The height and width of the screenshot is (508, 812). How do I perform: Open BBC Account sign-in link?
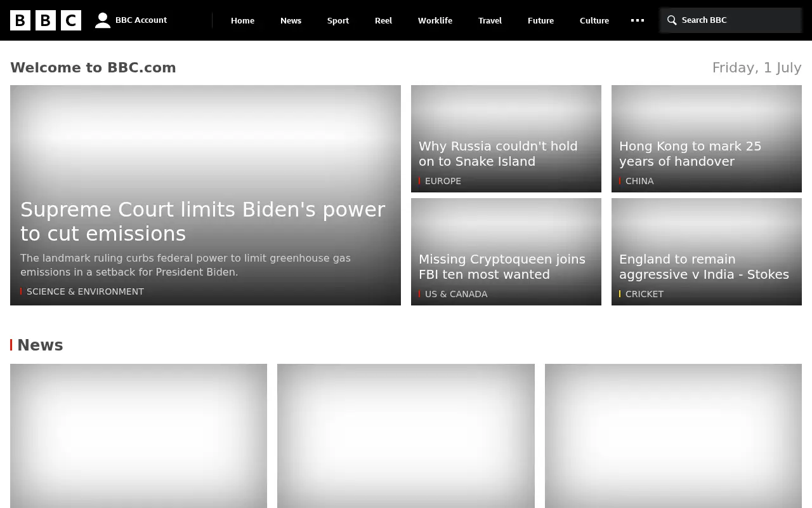tap(141, 20)
